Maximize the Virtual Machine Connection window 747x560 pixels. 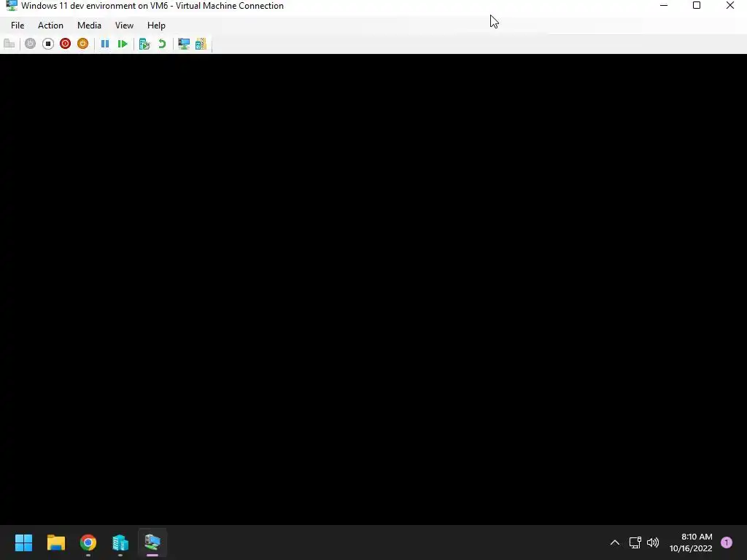click(x=697, y=6)
